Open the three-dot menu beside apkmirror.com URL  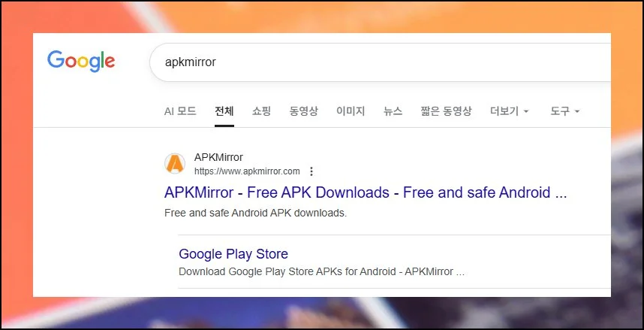tap(311, 171)
